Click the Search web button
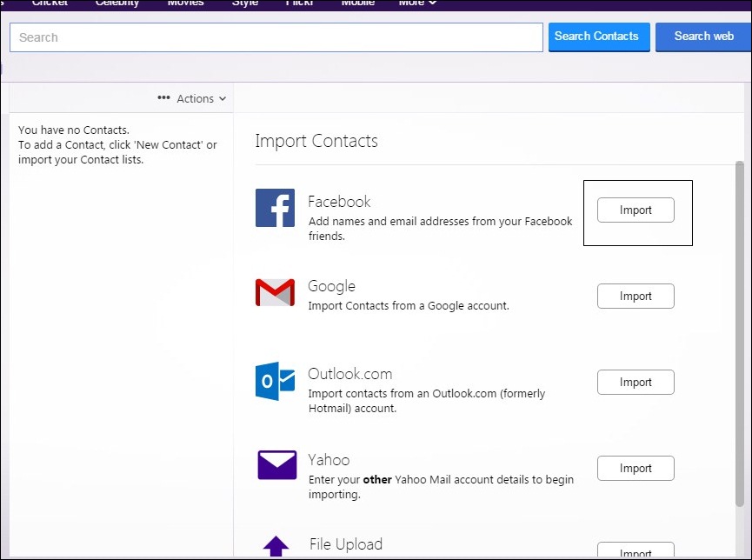 (703, 37)
